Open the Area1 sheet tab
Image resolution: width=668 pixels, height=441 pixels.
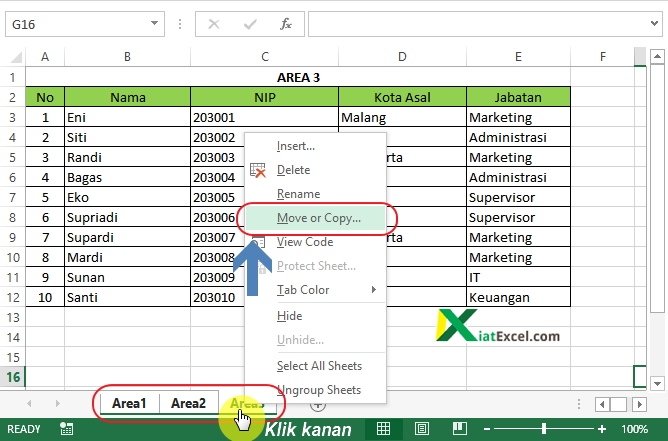coord(129,404)
